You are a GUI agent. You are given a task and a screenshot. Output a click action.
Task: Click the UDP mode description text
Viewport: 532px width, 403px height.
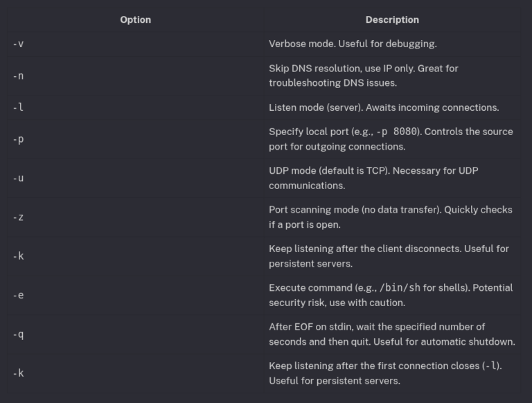point(374,178)
